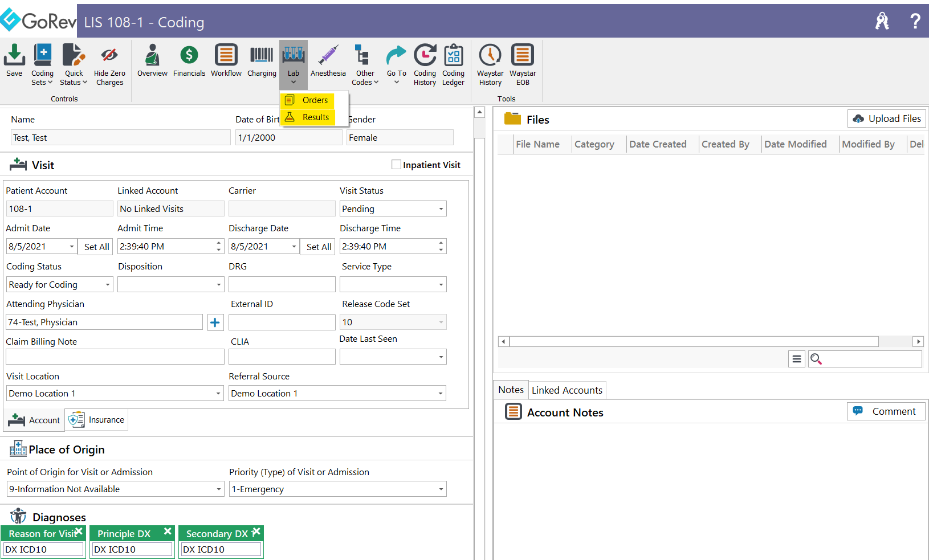Image resolution: width=929 pixels, height=560 pixels.
Task: Remove the Principle DX diagnosis box
Action: 168,531
